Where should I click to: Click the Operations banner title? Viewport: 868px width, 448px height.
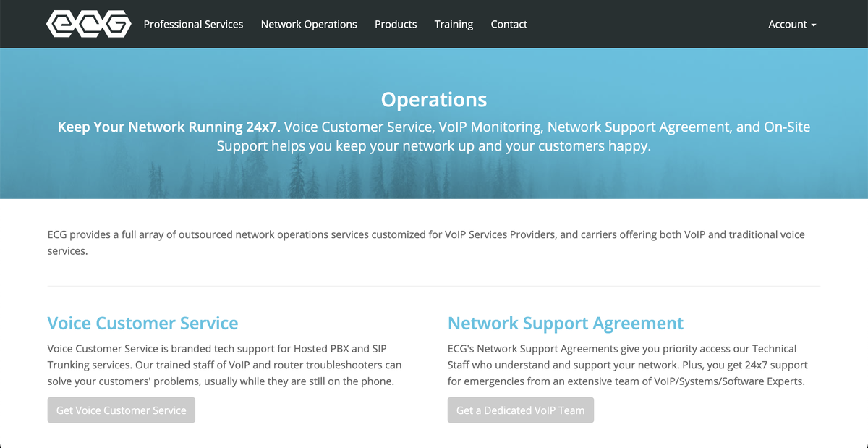[x=434, y=99]
